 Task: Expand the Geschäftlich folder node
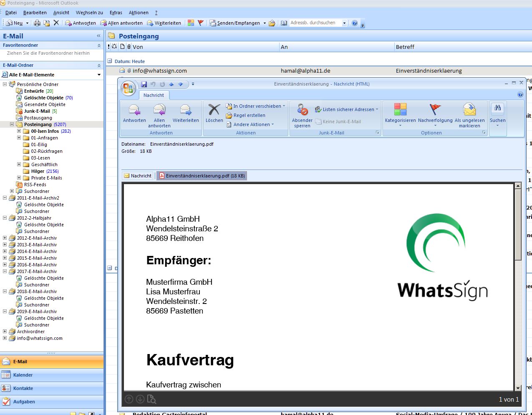19,164
